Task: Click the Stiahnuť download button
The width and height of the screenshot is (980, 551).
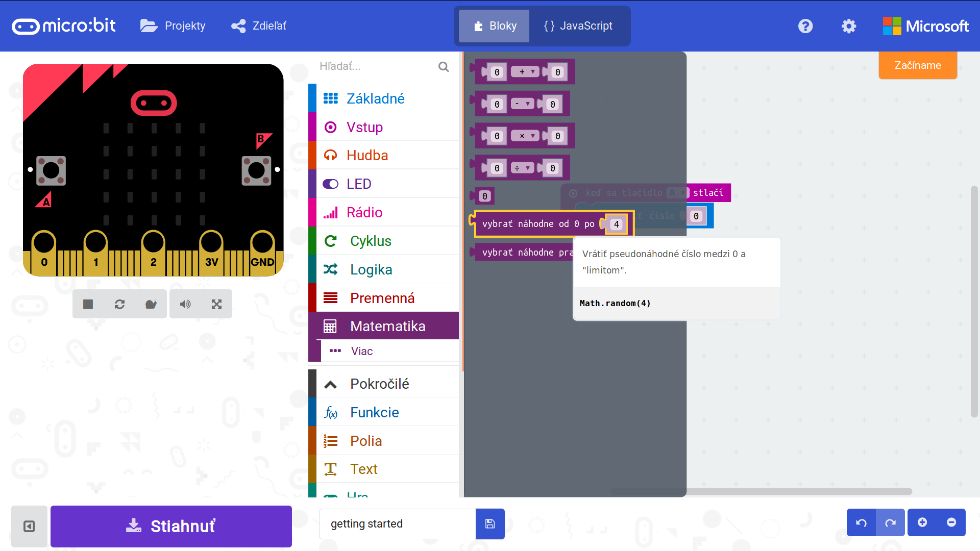Action: tap(171, 526)
